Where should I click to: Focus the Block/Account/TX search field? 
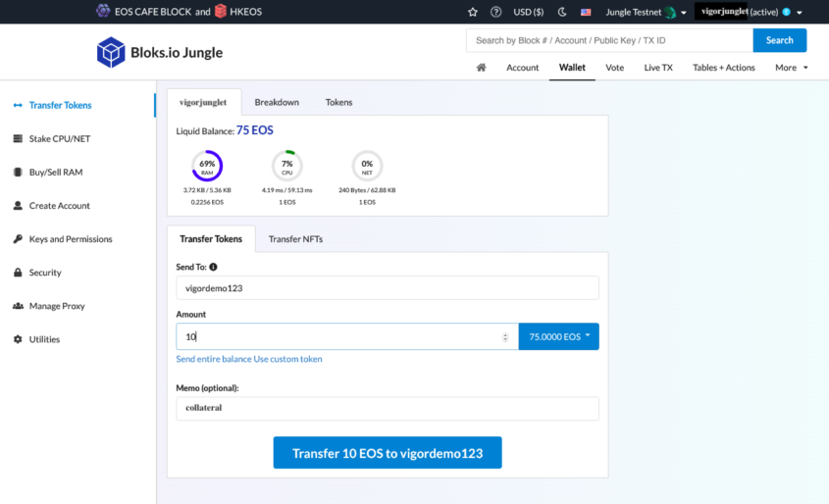609,40
